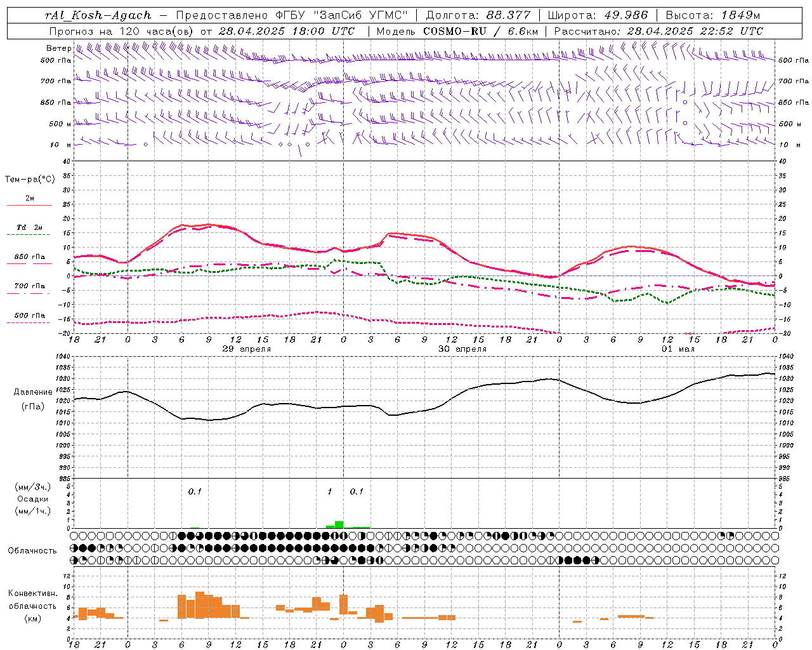This screenshot has height=650, width=812.
Task: Click the '(гПа)' unit under Давление
Action: coord(33,407)
